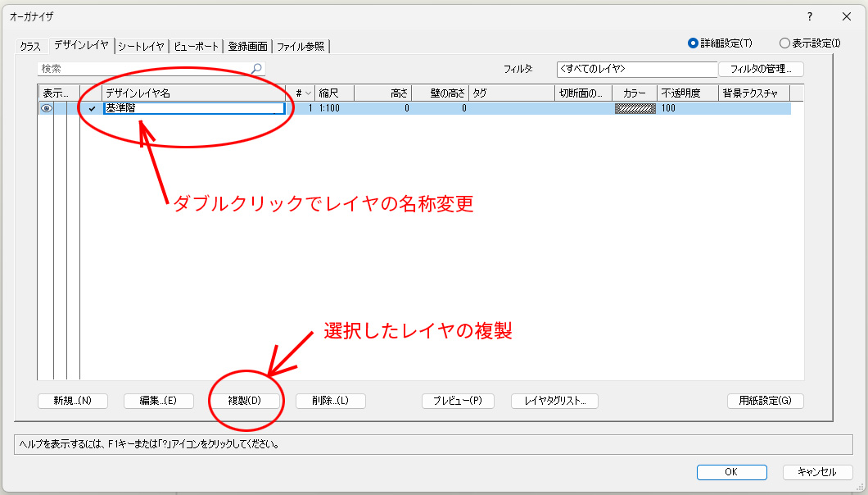Click the active layer checkmark for 基準階

point(92,108)
